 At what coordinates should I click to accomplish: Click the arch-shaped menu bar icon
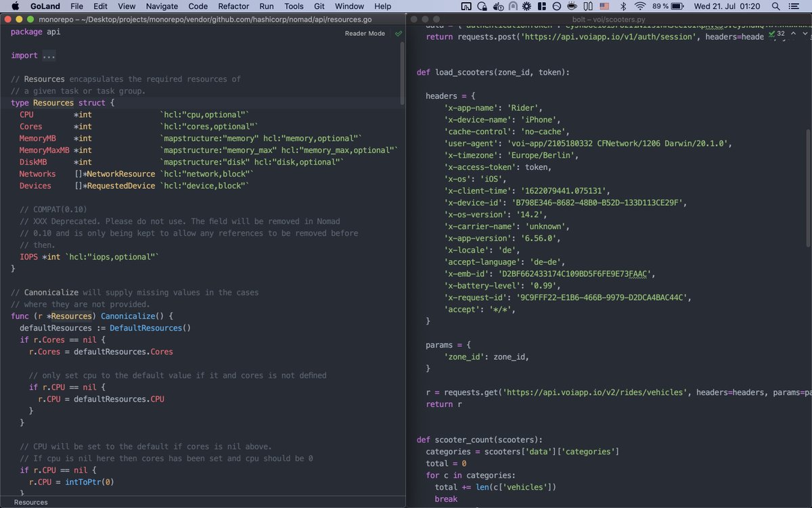pos(513,6)
